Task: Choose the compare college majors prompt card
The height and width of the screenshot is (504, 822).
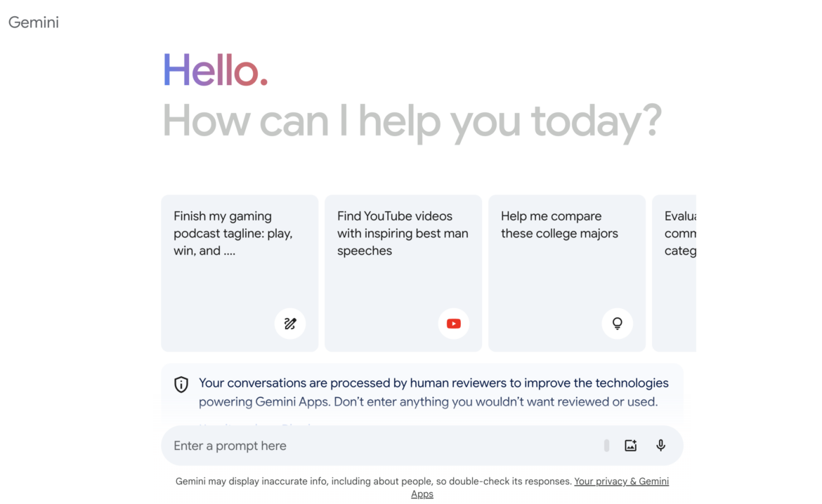Action: pyautogui.click(x=566, y=272)
